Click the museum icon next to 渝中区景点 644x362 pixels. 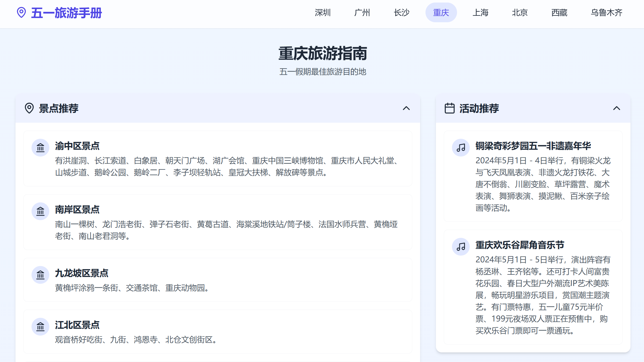[41, 148]
